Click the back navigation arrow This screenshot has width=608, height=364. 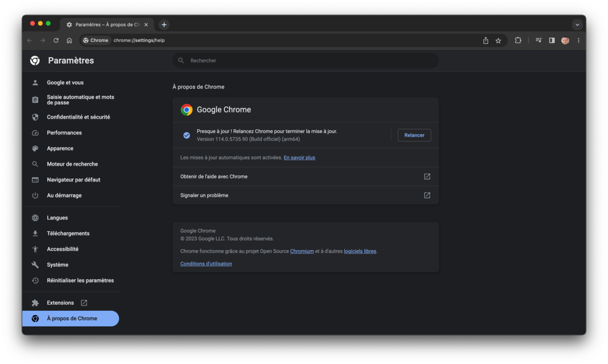click(x=30, y=40)
